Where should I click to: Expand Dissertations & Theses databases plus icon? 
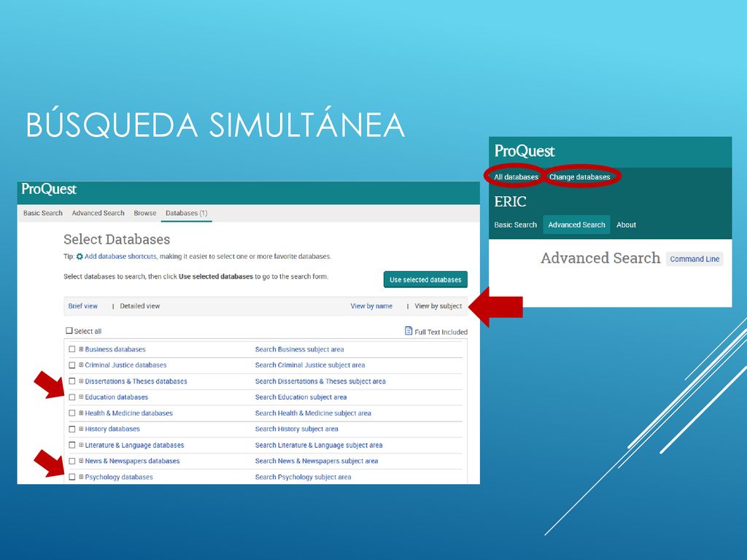coord(81,381)
